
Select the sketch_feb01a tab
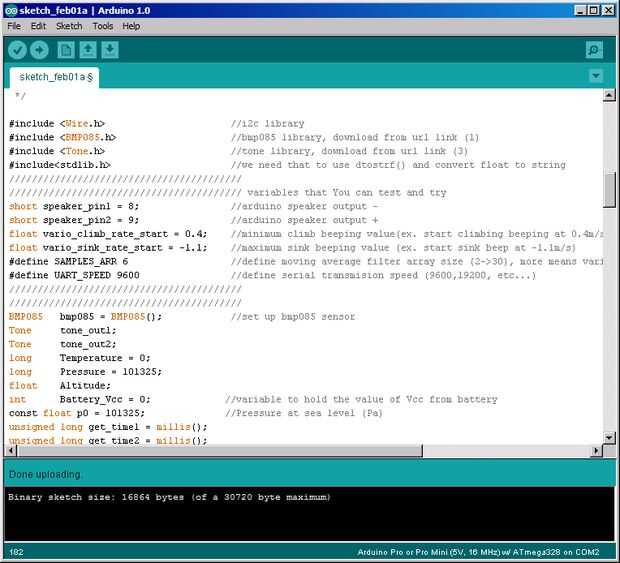(x=55, y=77)
